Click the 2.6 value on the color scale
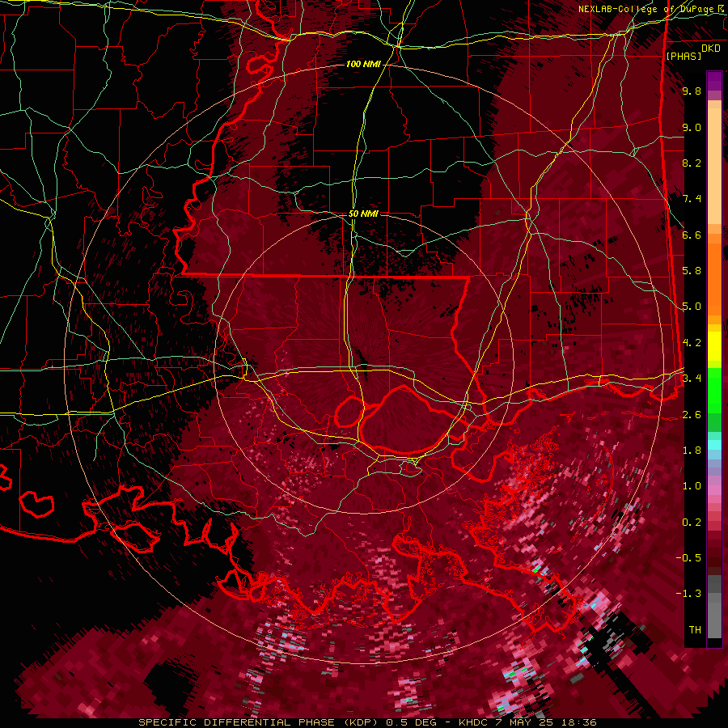 [692, 414]
